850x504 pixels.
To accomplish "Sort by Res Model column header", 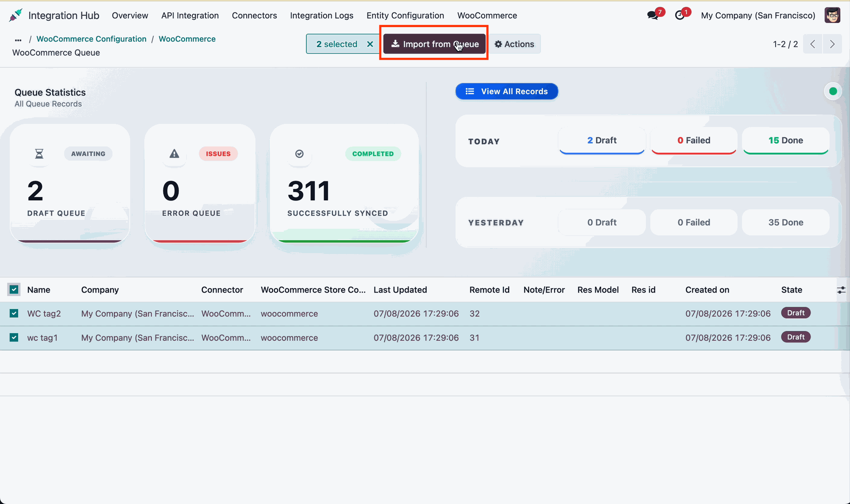I will (x=598, y=290).
